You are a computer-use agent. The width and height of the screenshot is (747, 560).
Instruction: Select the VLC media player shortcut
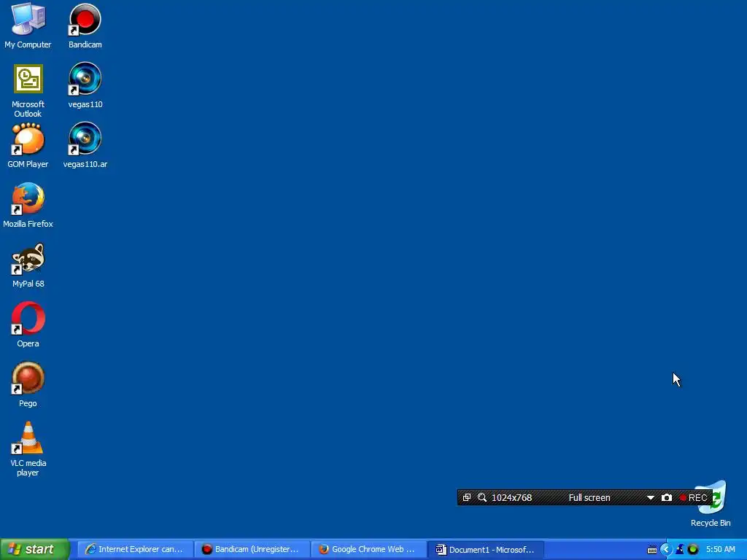[x=28, y=449]
